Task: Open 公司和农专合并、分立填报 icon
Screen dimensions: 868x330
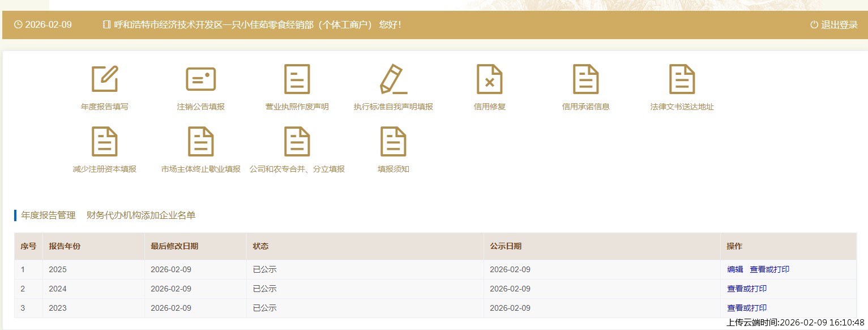Action: [x=297, y=141]
